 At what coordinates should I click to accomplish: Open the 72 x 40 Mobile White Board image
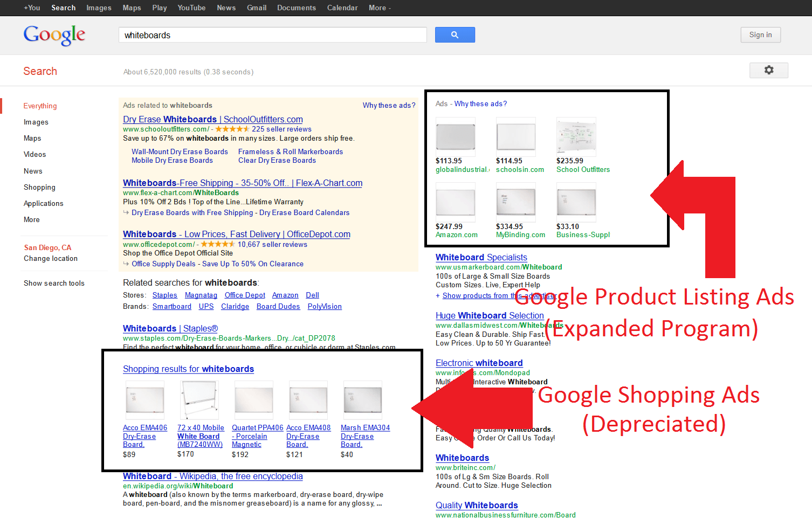[199, 400]
